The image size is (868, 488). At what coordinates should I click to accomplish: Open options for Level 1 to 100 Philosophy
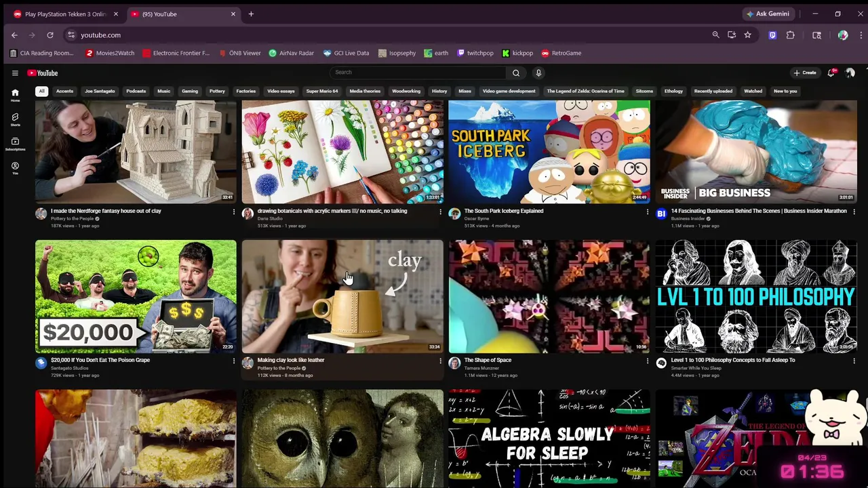854,361
